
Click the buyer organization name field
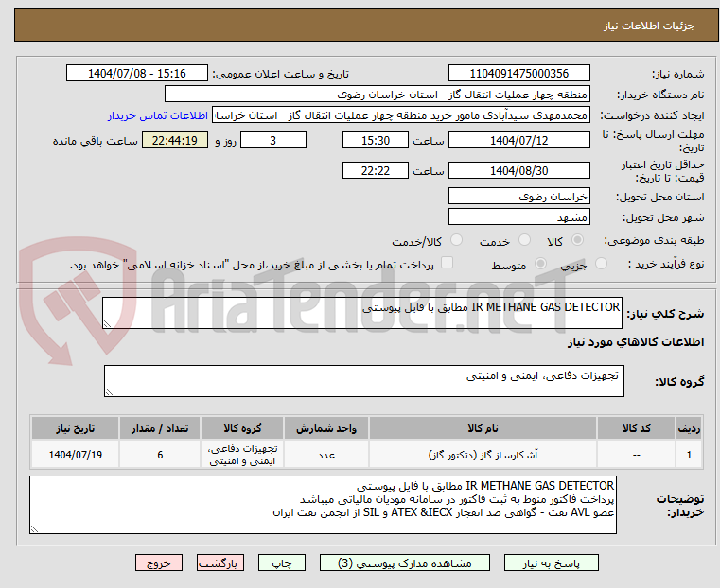click(x=377, y=95)
